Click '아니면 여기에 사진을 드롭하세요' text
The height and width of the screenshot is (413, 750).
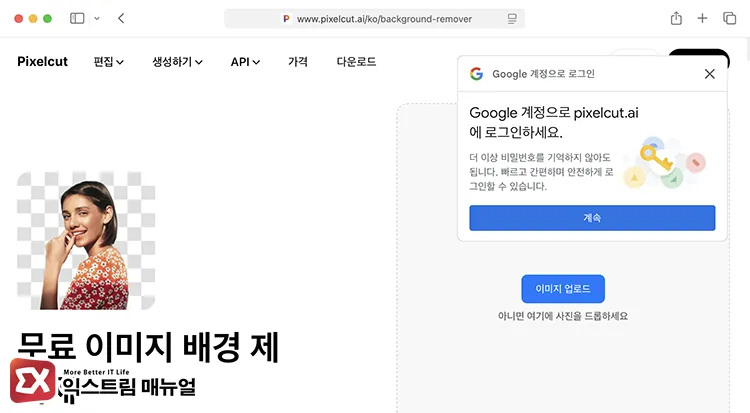click(563, 316)
